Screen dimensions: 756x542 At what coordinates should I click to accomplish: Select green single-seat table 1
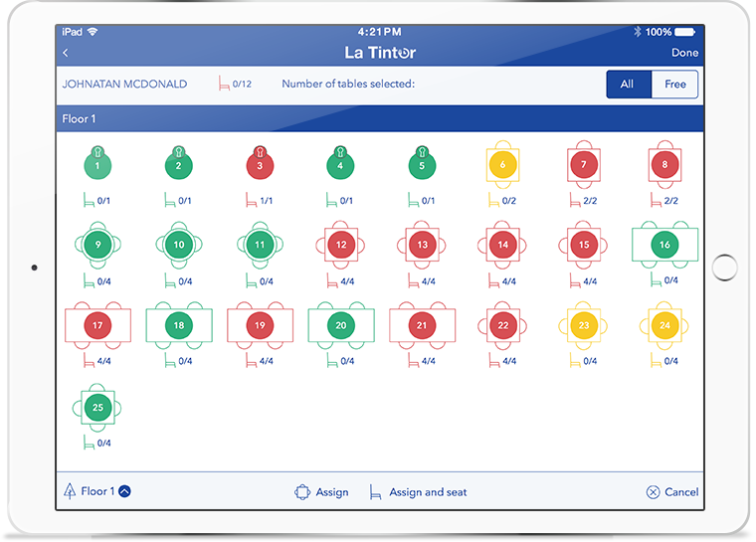97,165
